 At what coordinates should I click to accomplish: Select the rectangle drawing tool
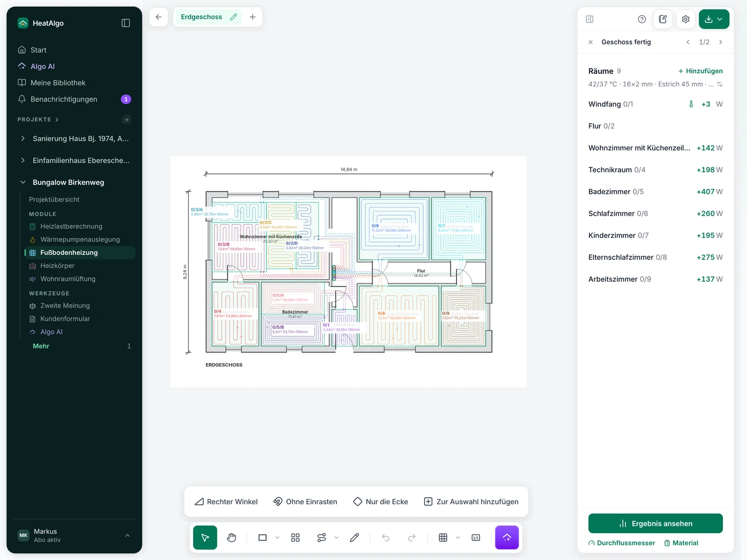coord(262,538)
